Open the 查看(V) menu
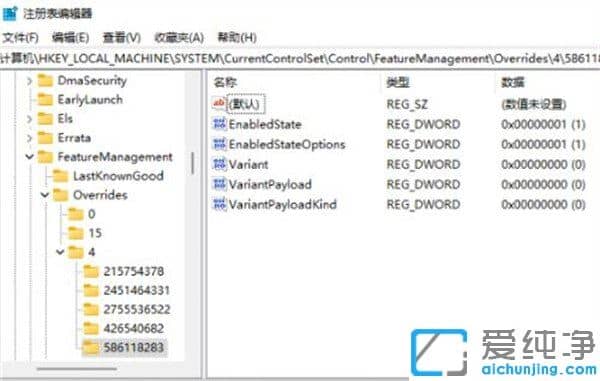This screenshot has width=600, height=381. pyautogui.click(x=122, y=37)
